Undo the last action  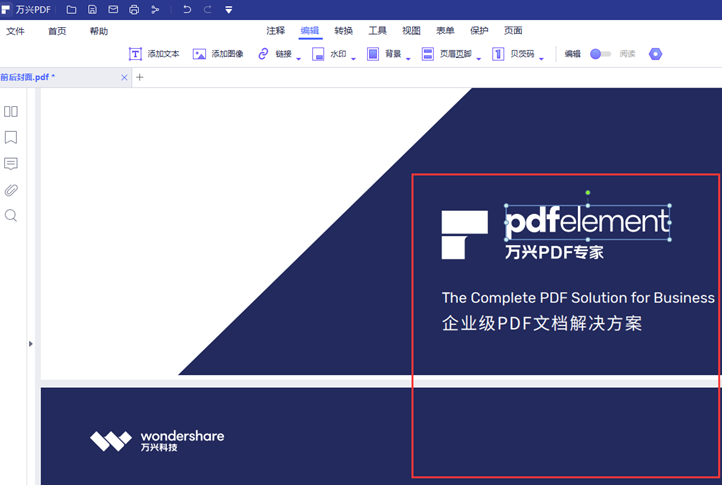pyautogui.click(x=186, y=10)
